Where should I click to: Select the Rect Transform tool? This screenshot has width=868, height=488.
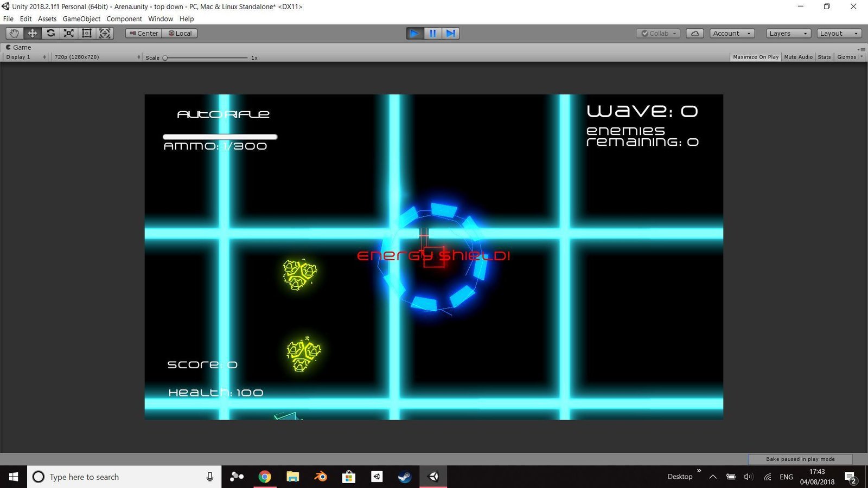coord(87,33)
